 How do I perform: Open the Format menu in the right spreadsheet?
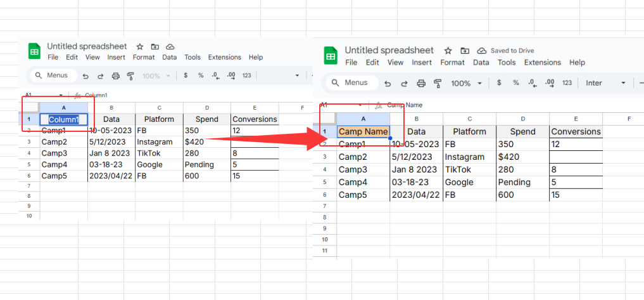(452, 63)
